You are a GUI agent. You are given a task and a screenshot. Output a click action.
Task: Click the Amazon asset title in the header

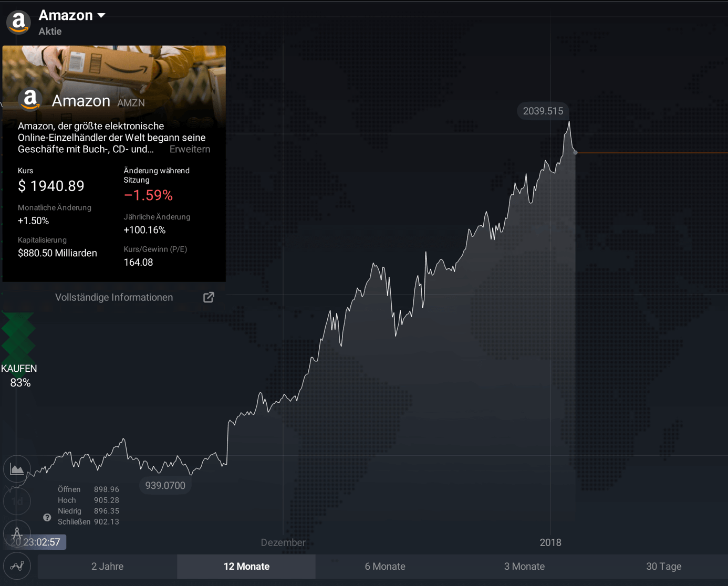coord(66,15)
